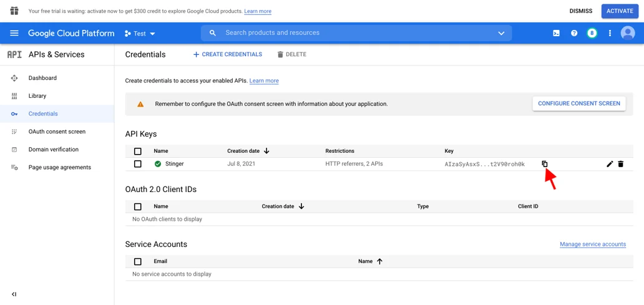Click CREATE CREDENTIALS button
The image size is (644, 305).
pos(228,55)
